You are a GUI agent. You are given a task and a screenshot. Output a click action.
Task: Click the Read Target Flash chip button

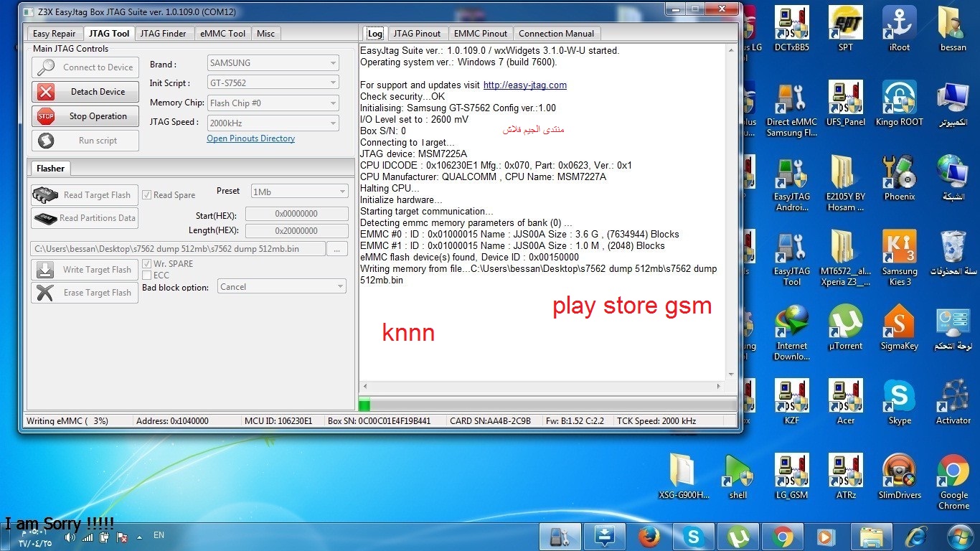85,195
